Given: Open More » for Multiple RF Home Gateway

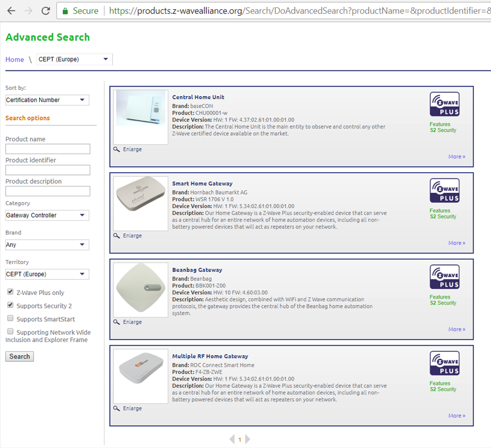Looking at the screenshot, I should pyautogui.click(x=457, y=416).
